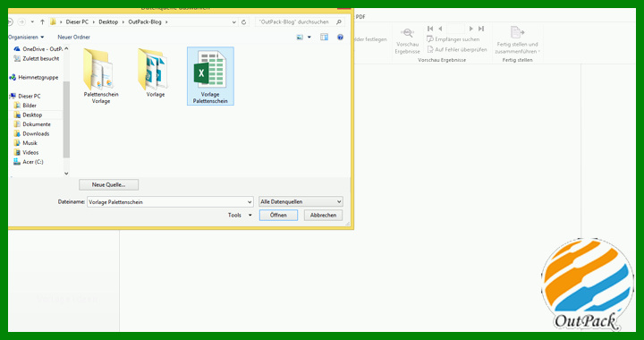Click the refresh icon beside address bar
The height and width of the screenshot is (340, 644).
click(244, 22)
